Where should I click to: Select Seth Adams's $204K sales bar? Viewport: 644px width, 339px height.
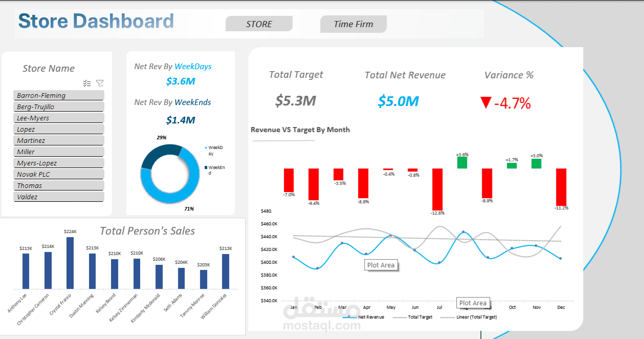pyautogui.click(x=181, y=279)
